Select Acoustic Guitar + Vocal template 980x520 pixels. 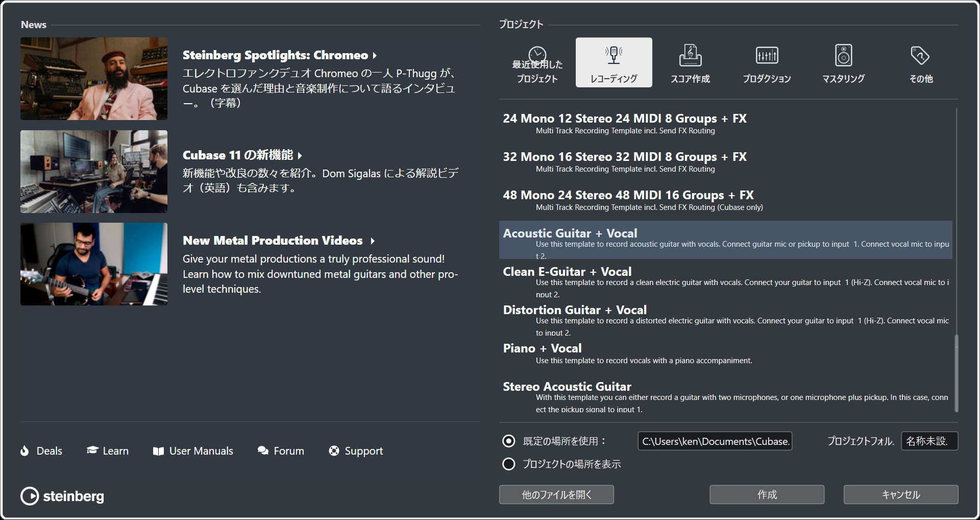click(x=725, y=240)
